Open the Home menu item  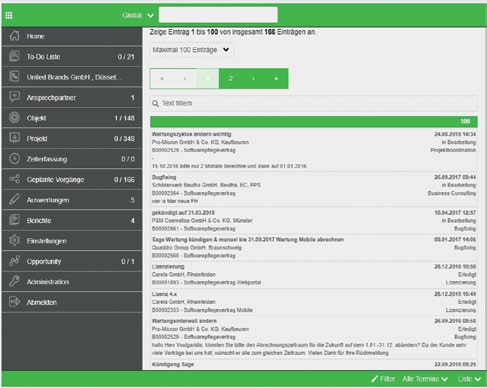pyautogui.click(x=72, y=36)
